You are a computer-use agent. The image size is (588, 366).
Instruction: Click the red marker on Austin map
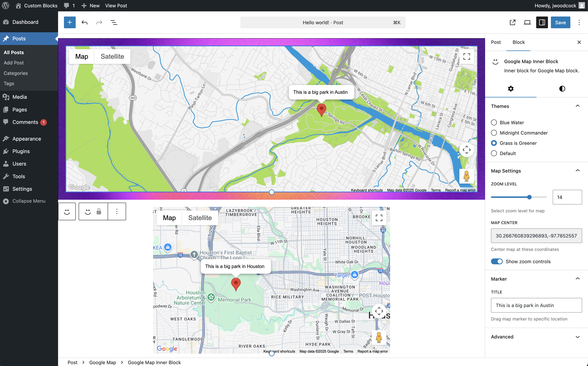click(x=321, y=110)
